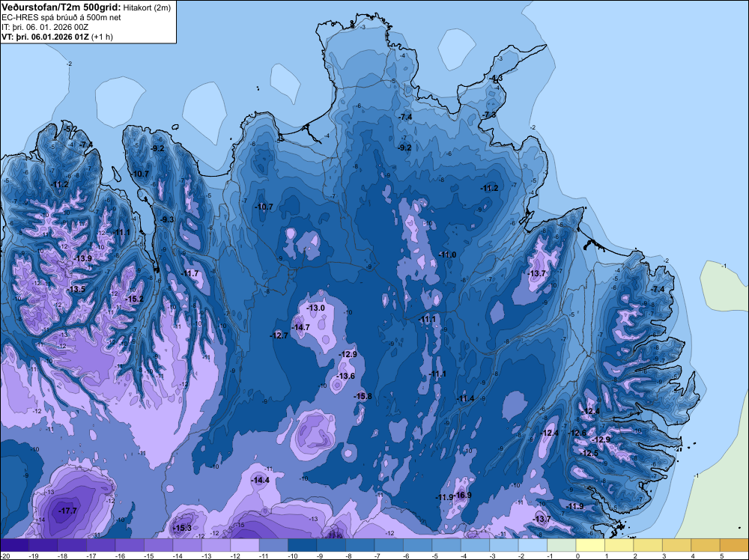This screenshot has width=749, height=560.
Task: Click the -11.4 temperature value
Action: [x=465, y=398]
